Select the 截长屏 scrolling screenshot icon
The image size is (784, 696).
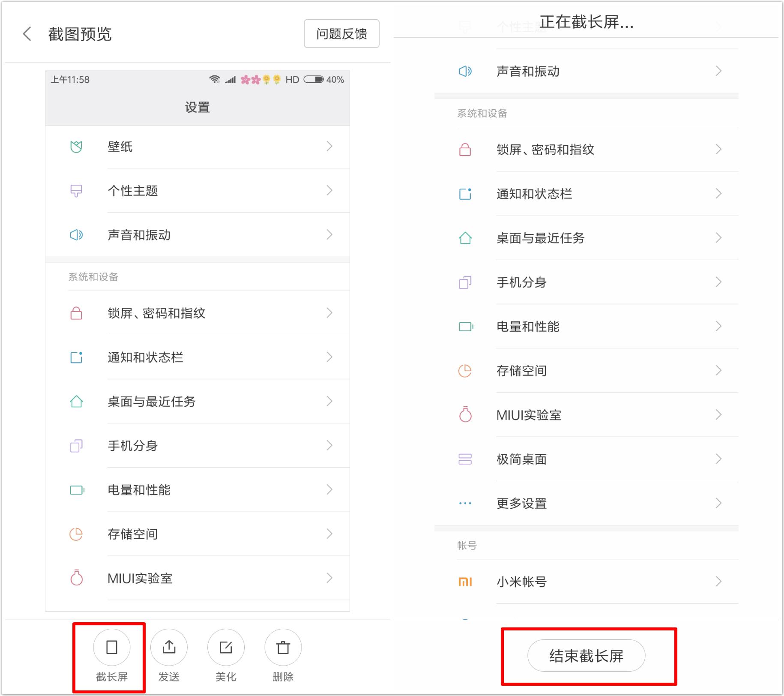pos(111,647)
